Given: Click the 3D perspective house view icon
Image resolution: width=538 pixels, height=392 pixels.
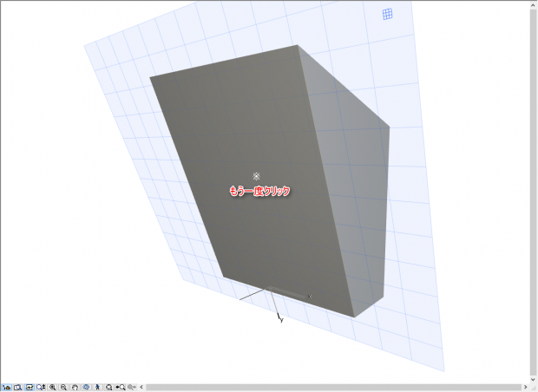Looking at the screenshot, I should click(7, 387).
